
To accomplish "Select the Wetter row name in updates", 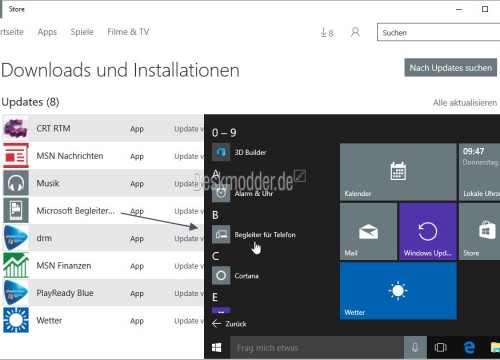I will click(x=49, y=320).
